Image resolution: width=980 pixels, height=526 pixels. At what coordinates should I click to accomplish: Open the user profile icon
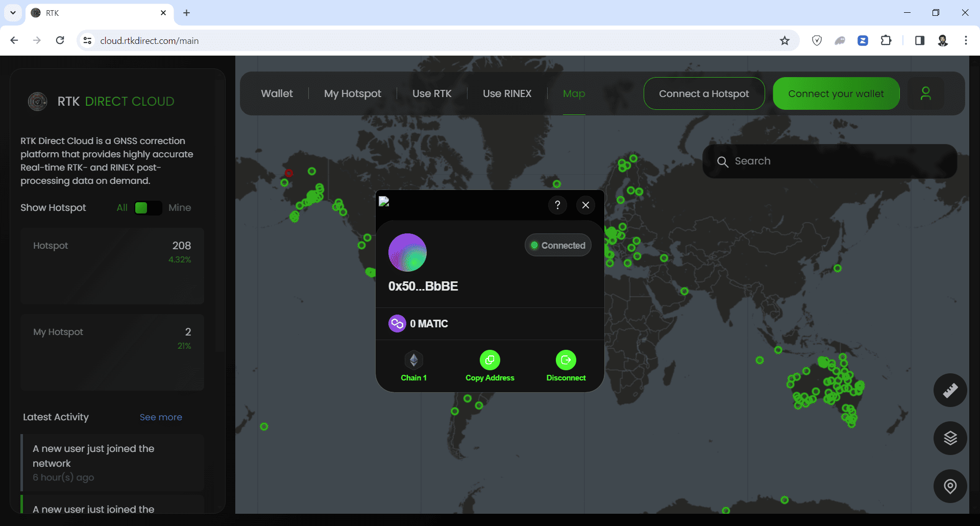tap(926, 93)
